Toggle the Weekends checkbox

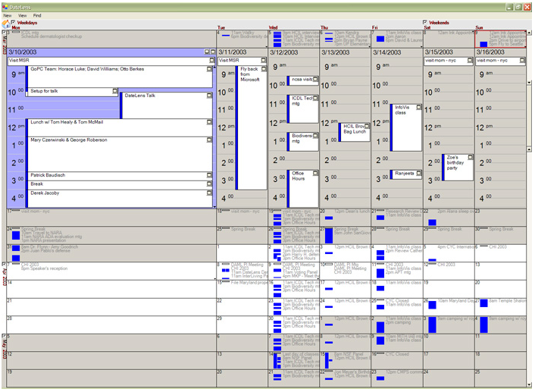425,22
